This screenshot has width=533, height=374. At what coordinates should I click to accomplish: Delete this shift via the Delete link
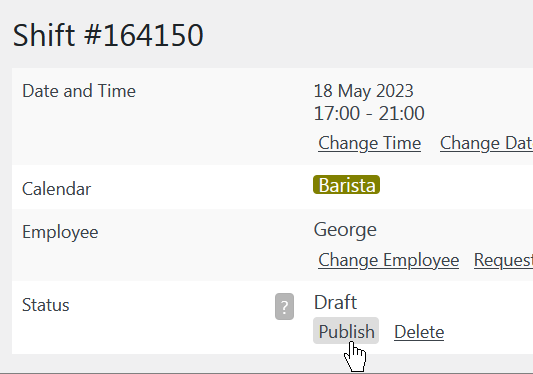[x=419, y=332]
